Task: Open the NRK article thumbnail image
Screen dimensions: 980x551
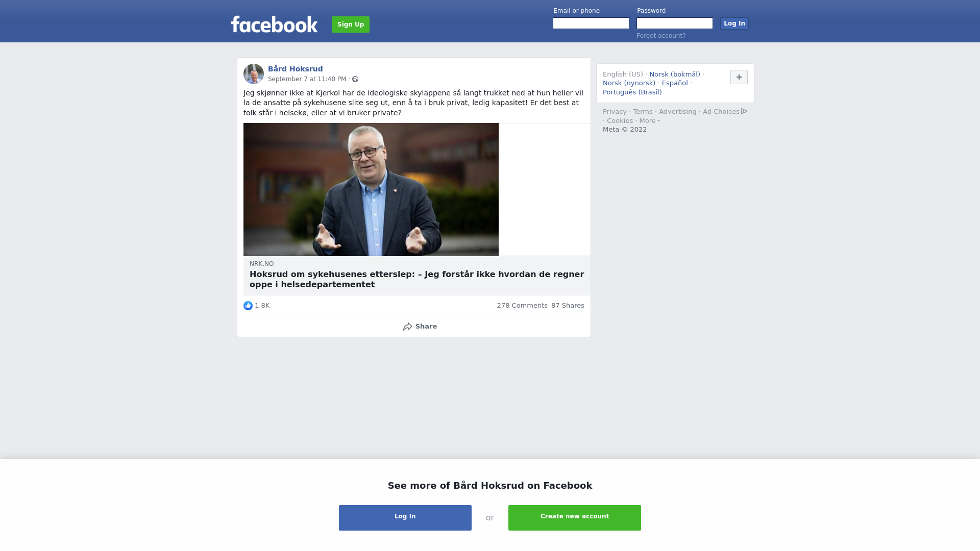Action: 371,189
